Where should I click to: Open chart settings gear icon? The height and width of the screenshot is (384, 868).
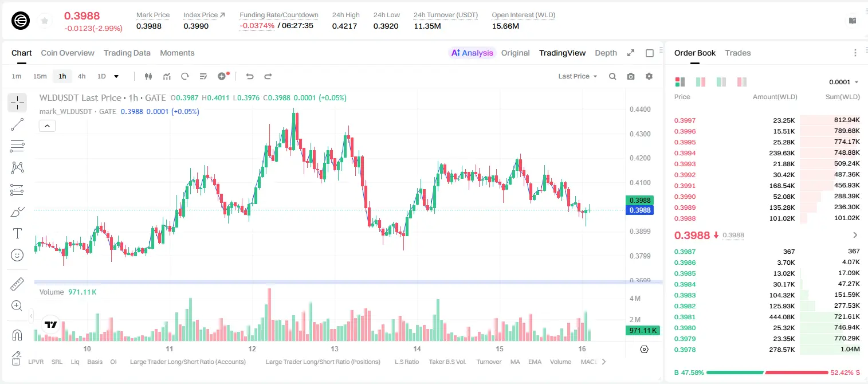649,76
